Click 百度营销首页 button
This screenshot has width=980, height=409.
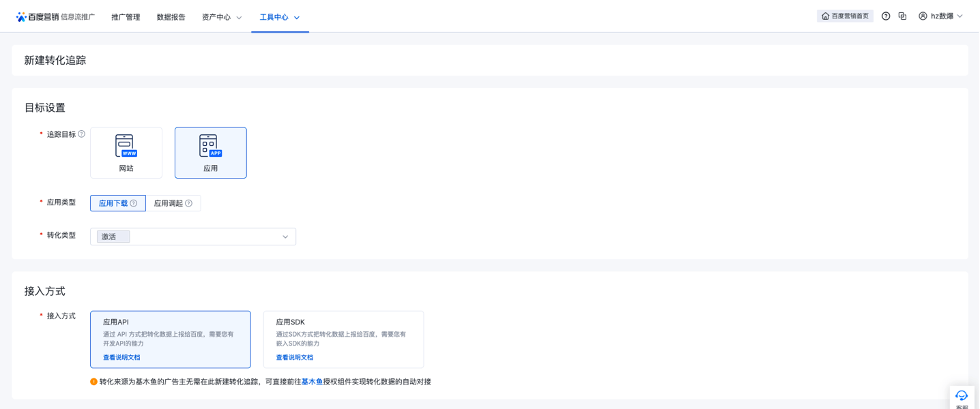[x=845, y=16]
